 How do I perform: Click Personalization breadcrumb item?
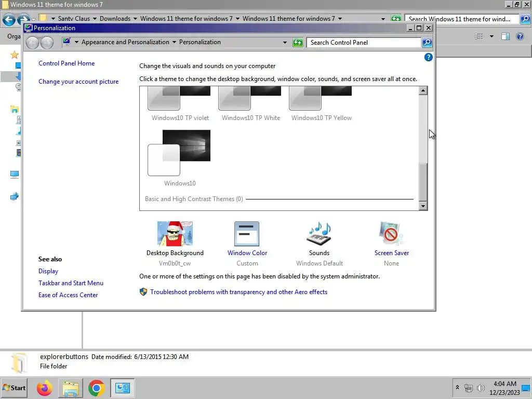point(200,42)
